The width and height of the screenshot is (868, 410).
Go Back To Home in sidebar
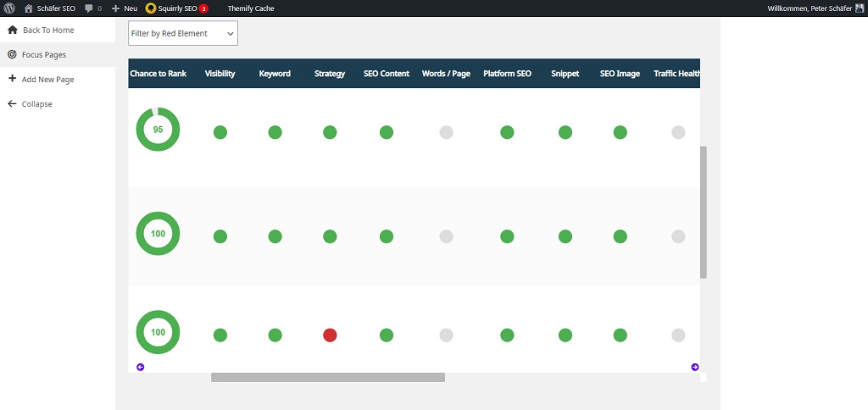[58, 30]
